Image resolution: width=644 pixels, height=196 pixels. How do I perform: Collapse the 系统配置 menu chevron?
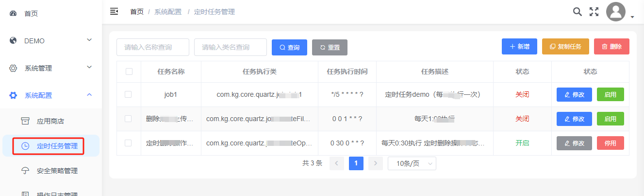tap(89, 94)
